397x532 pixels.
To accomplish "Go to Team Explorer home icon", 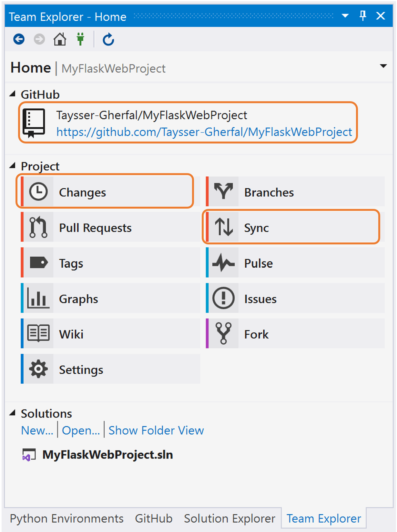I will point(60,39).
